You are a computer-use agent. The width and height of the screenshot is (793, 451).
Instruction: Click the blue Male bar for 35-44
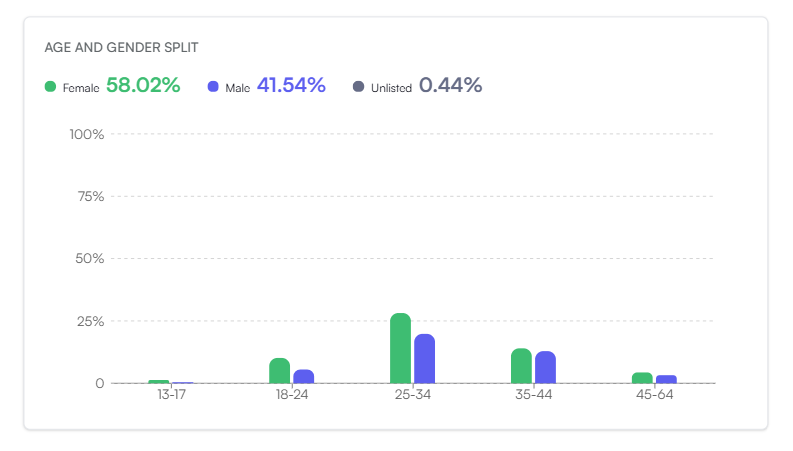point(545,367)
